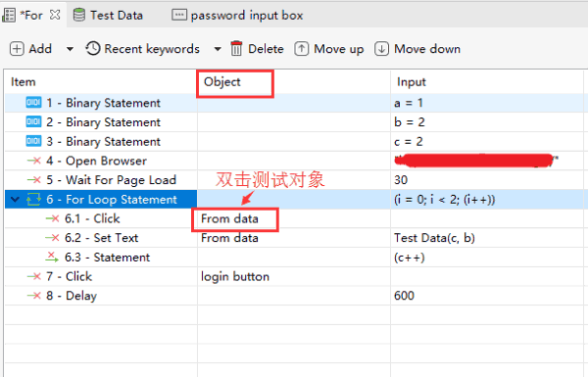Close the *For tab
Screen dimensions: 588x377
(x=55, y=15)
